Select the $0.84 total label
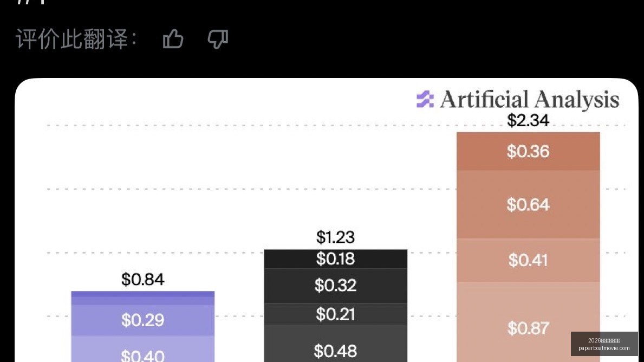The height and width of the screenshot is (362, 644). (x=143, y=280)
